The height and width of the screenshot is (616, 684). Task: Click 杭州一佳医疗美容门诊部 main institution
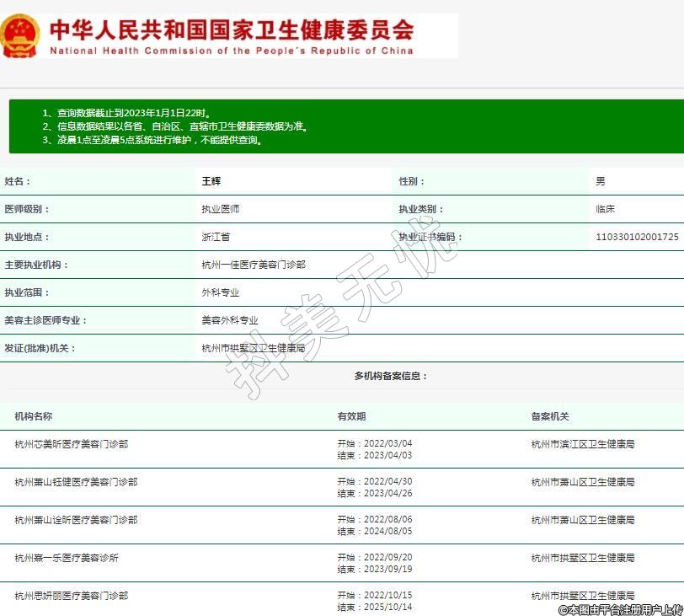pyautogui.click(x=253, y=265)
